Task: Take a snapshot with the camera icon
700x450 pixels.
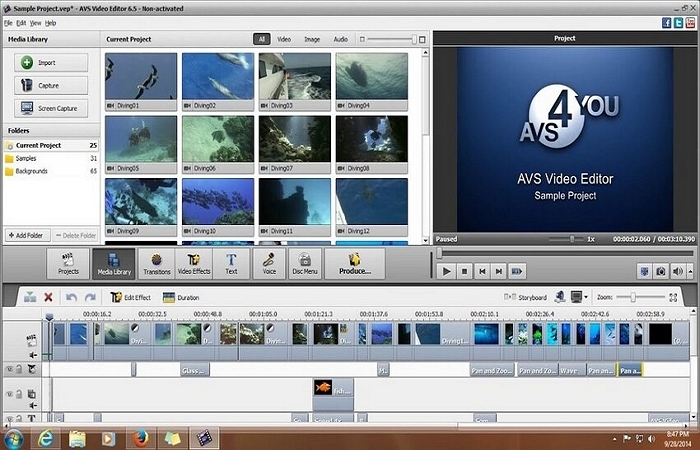Action: point(661,271)
